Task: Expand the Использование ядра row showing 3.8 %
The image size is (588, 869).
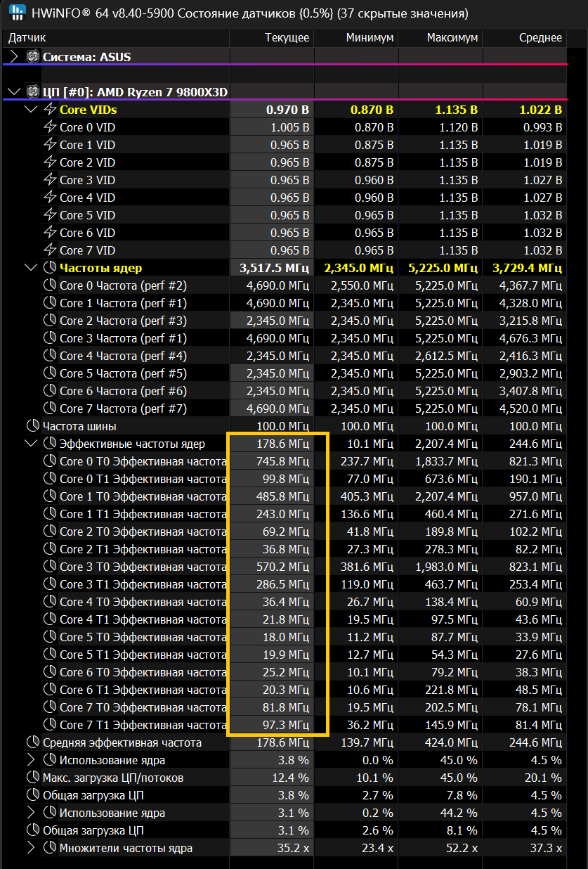Action: [x=31, y=759]
